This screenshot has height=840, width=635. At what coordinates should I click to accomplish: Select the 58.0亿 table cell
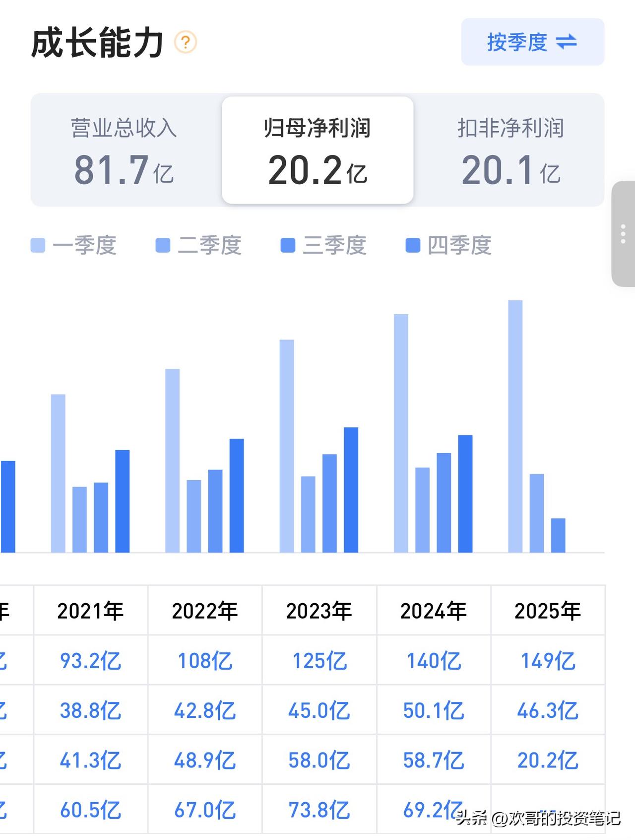319,760
